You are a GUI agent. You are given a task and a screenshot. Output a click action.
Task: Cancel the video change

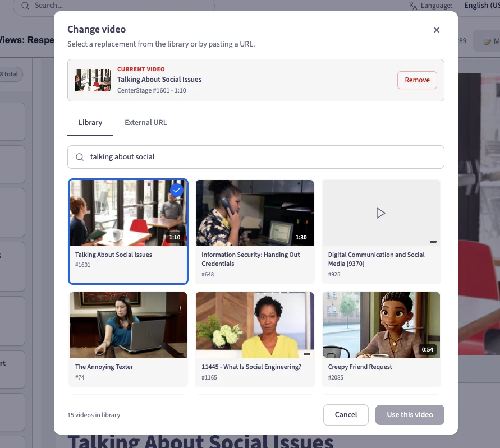coord(346,414)
